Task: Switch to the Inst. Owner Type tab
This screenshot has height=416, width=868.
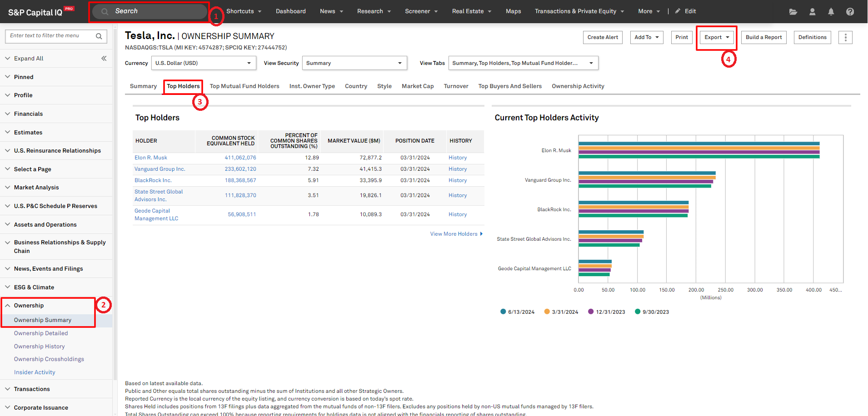Action: click(x=312, y=86)
